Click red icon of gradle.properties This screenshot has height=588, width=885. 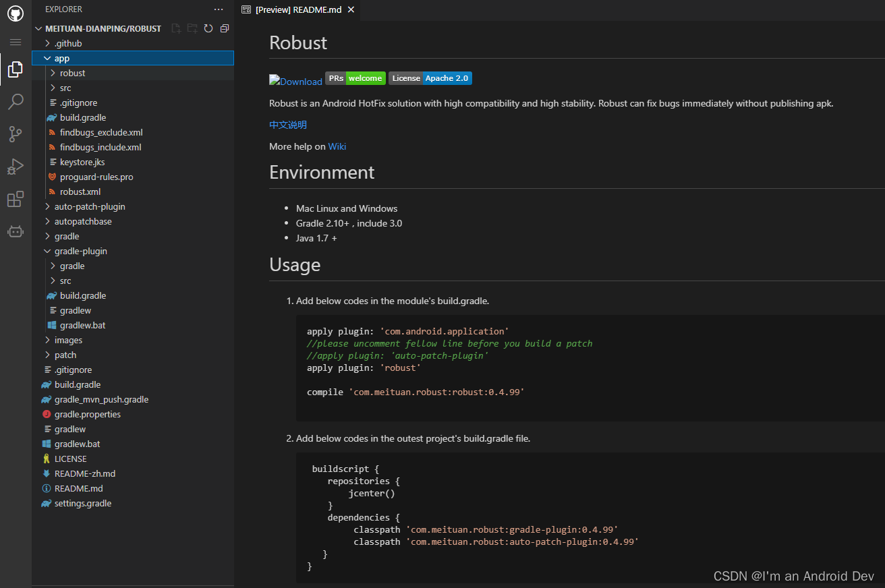(47, 414)
